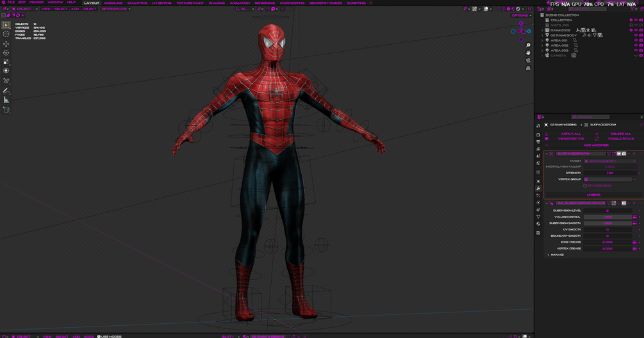Screen dimensions: 644x338
Task: Choose the Rotate tool in the left toolbar
Action: click(x=6, y=53)
